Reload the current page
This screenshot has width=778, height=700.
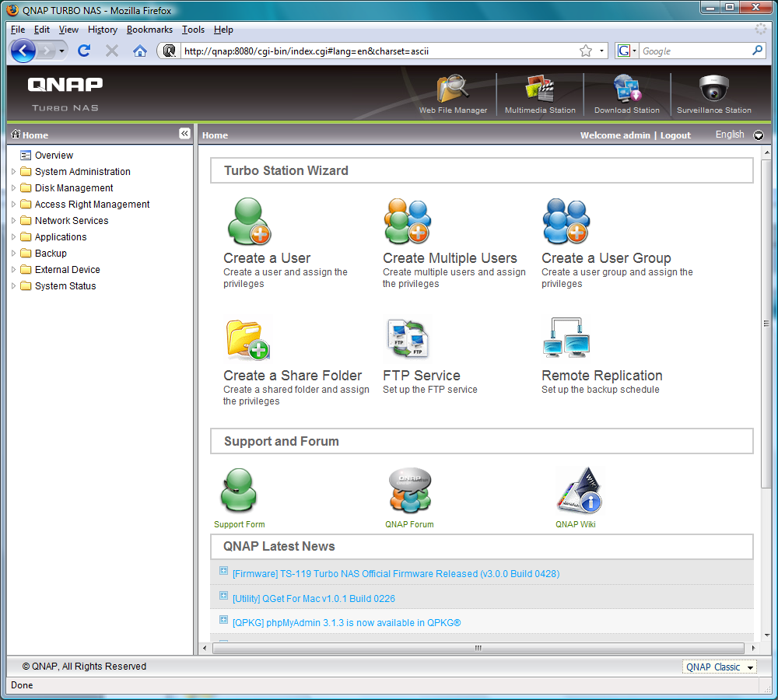pyautogui.click(x=84, y=51)
